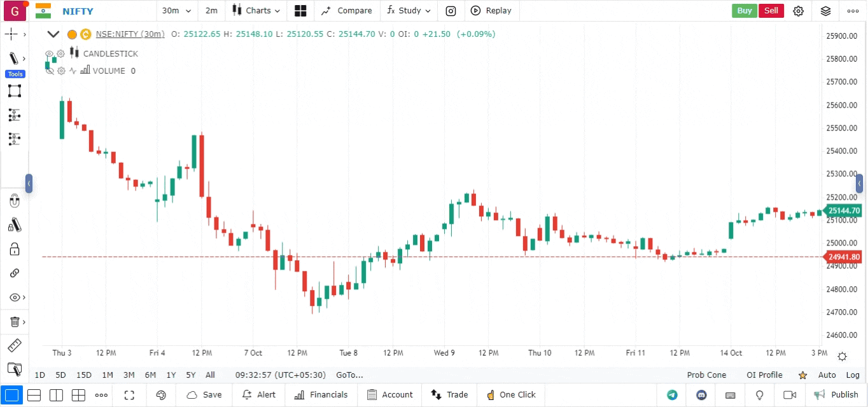
Task: Open the layers stack icon
Action: 825,11
